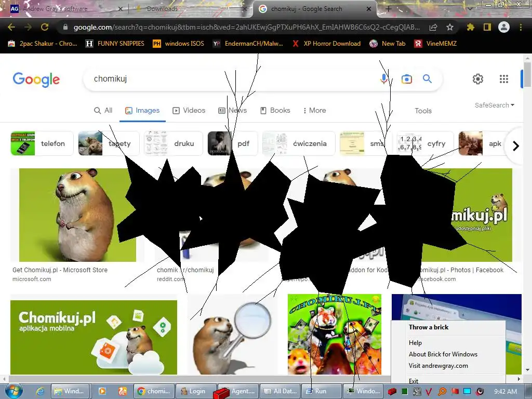Image resolution: width=532 pixels, height=399 pixels.
Task: Filter by the telefon chip
Action: [x=42, y=143]
